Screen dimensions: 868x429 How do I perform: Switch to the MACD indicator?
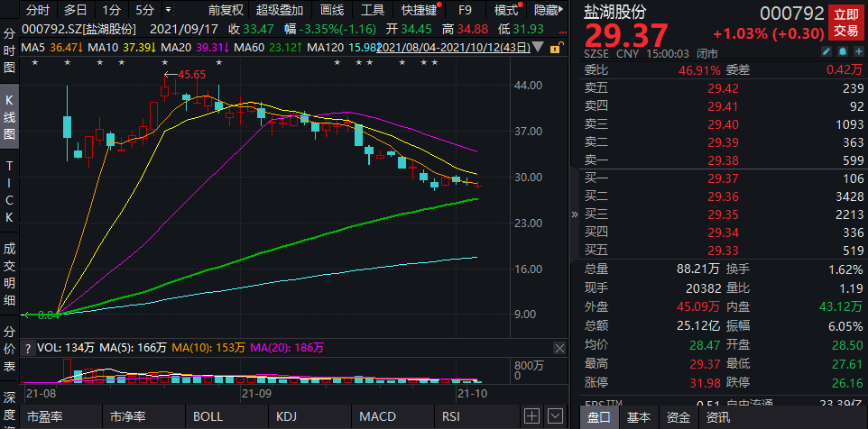[375, 416]
